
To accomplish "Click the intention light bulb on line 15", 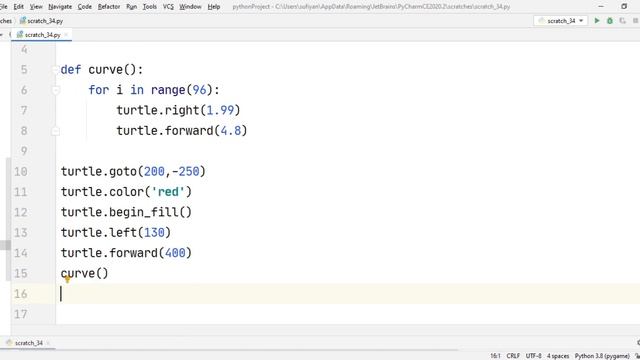I will (x=67, y=279).
